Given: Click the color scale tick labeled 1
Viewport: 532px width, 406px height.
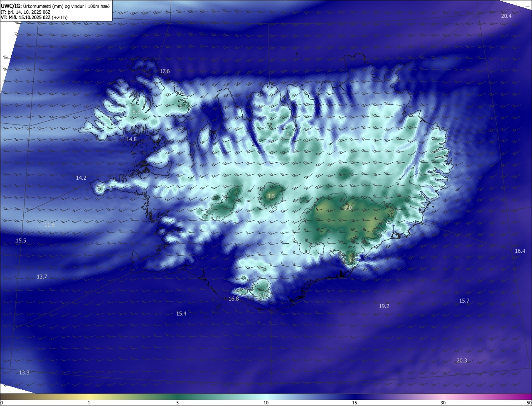Looking at the screenshot, I should [x=89, y=403].
